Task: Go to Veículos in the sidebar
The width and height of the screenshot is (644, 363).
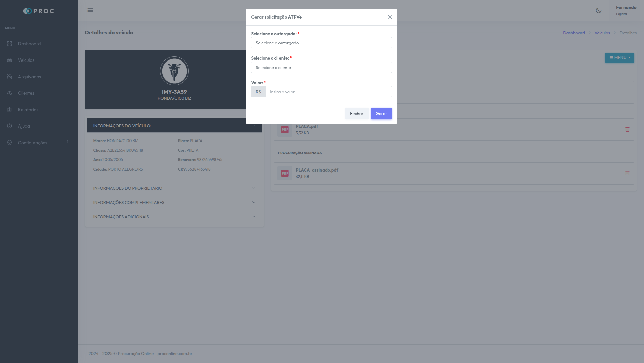Action: 26,61
